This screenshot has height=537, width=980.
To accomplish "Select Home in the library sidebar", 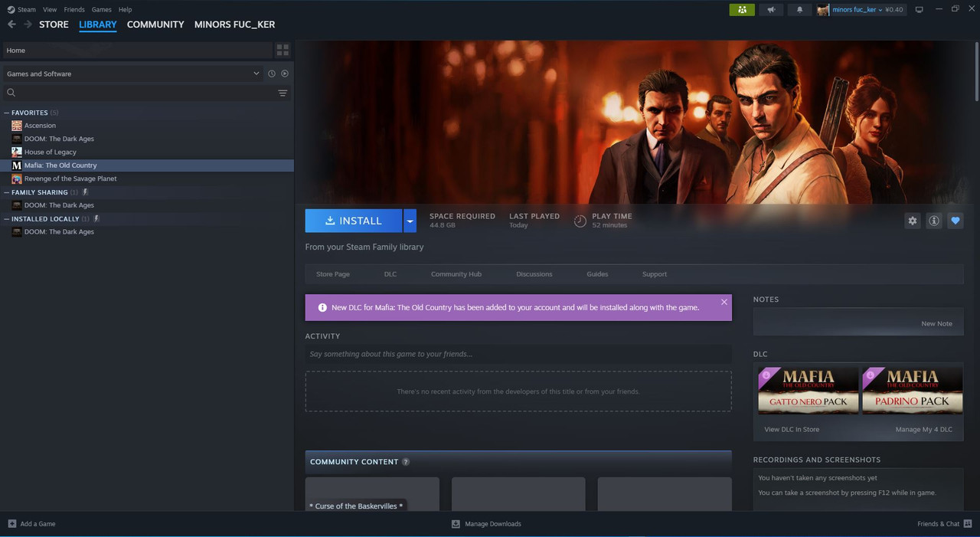I will [x=138, y=50].
